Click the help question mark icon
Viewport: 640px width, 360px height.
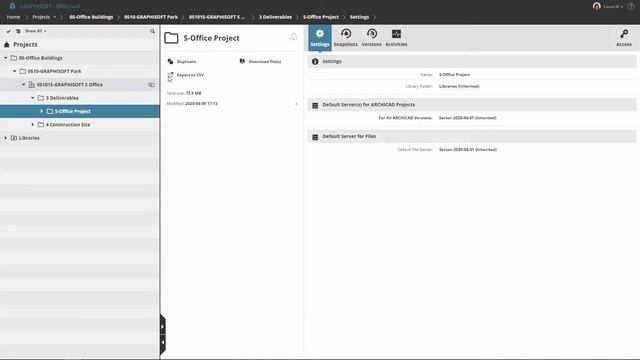(631, 6)
